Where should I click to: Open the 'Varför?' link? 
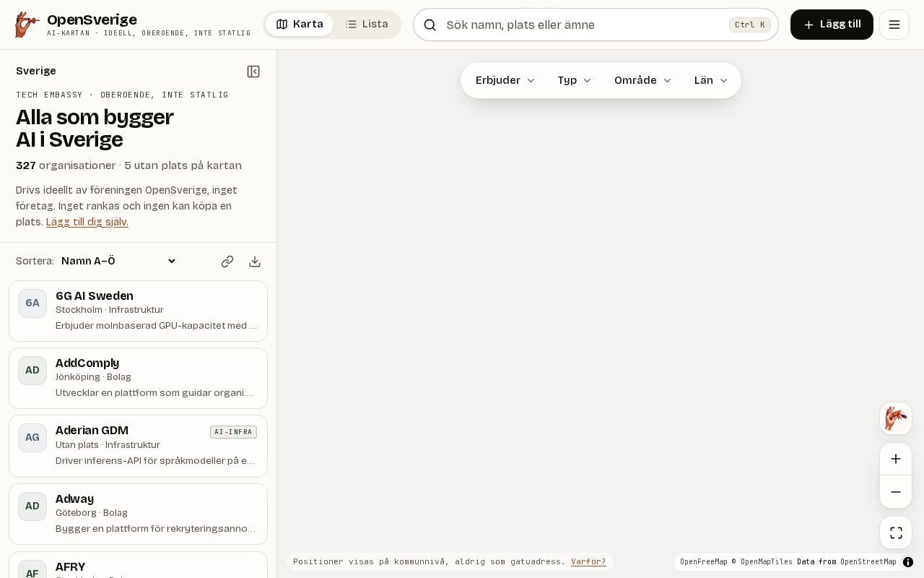[588, 562]
